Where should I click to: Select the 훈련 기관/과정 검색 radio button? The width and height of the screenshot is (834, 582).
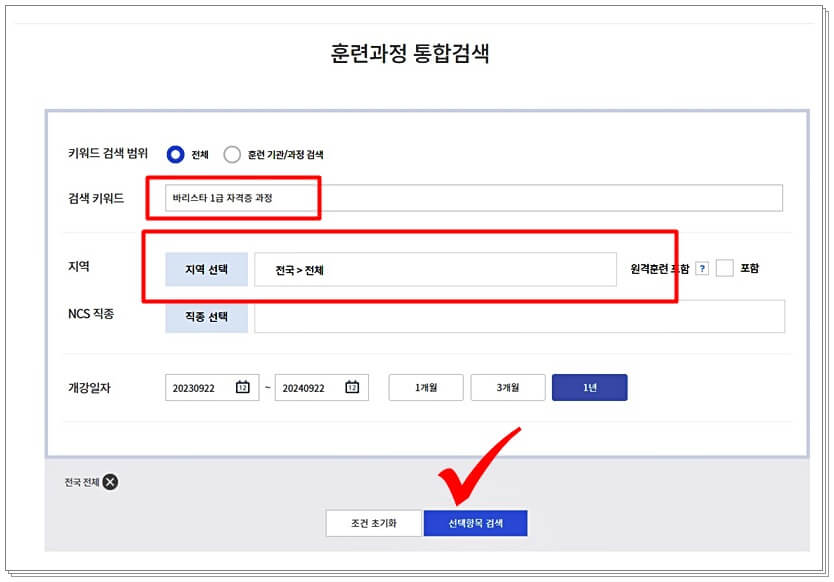click(232, 154)
